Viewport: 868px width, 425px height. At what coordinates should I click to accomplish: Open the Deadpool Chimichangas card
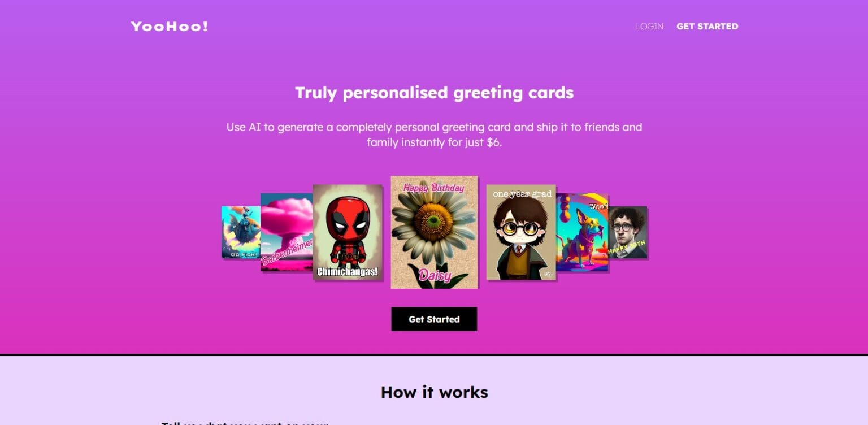348,232
